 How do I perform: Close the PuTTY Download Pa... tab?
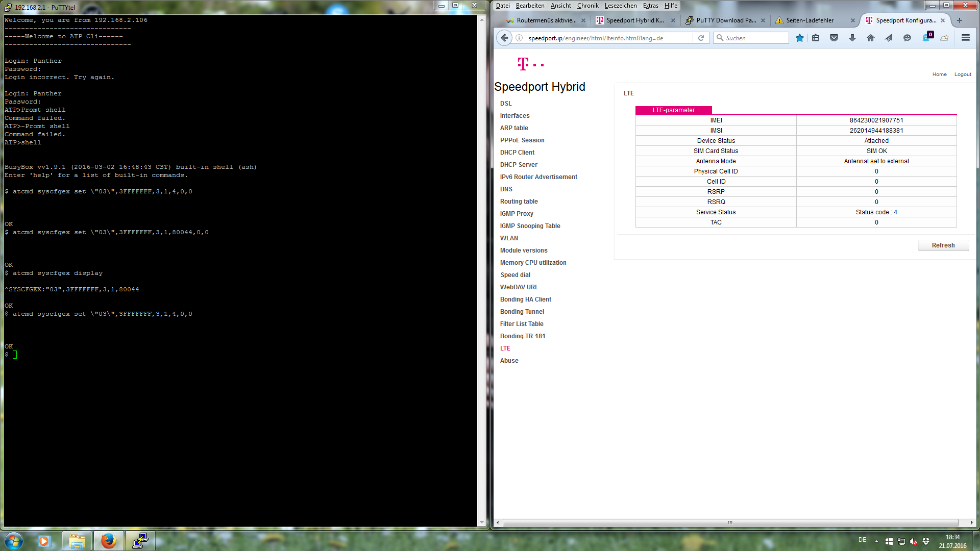click(763, 20)
